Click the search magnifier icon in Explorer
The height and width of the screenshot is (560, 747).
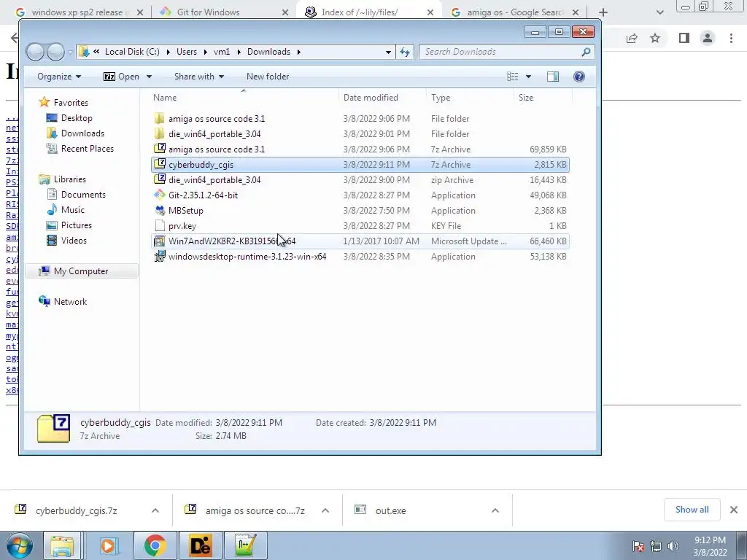point(586,52)
